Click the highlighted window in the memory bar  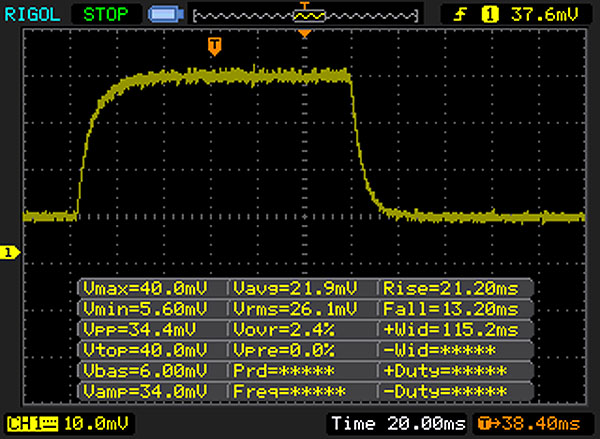(x=310, y=16)
